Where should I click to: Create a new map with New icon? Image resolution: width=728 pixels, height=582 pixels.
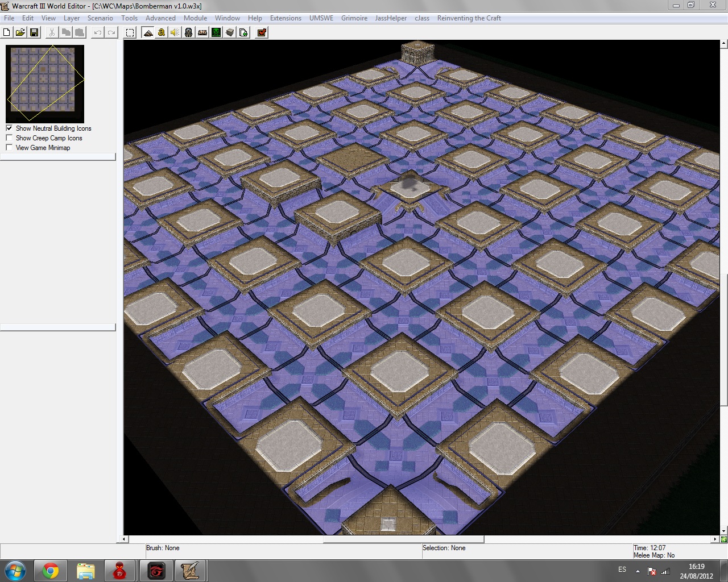click(7, 32)
